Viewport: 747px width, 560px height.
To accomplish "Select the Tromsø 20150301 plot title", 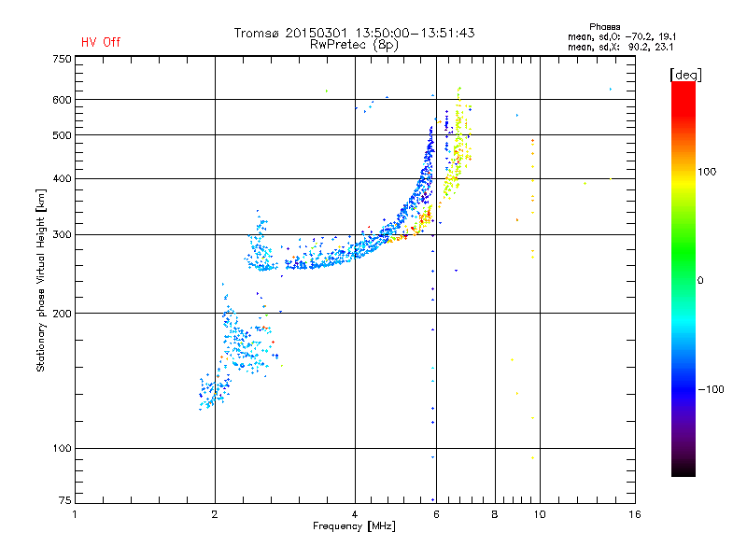I will coord(354,33).
